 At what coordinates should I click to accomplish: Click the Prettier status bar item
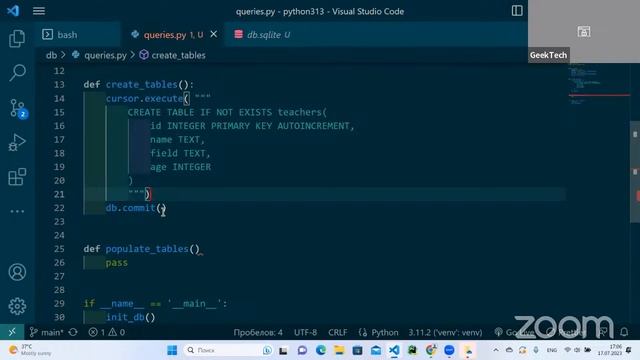coord(567,332)
